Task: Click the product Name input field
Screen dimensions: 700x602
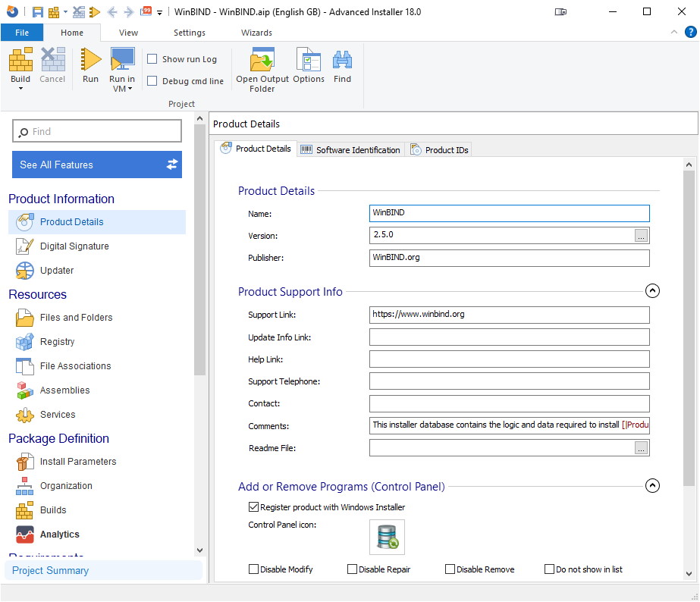Action: pos(510,213)
